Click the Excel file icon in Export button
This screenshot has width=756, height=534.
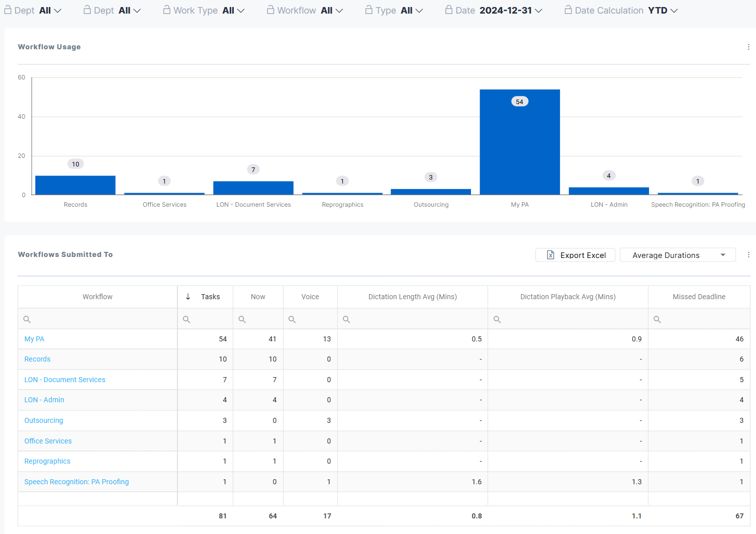click(x=550, y=255)
